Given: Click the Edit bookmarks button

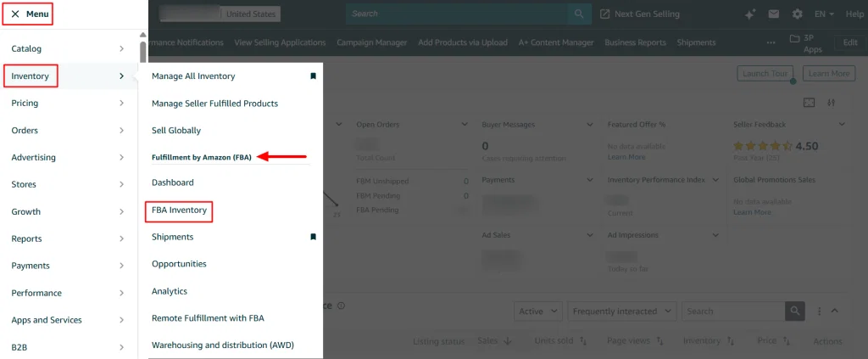Looking at the screenshot, I should click(849, 42).
